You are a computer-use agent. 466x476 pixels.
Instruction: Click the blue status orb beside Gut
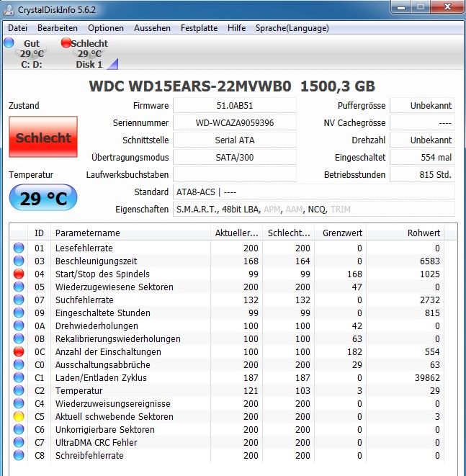click(9, 42)
